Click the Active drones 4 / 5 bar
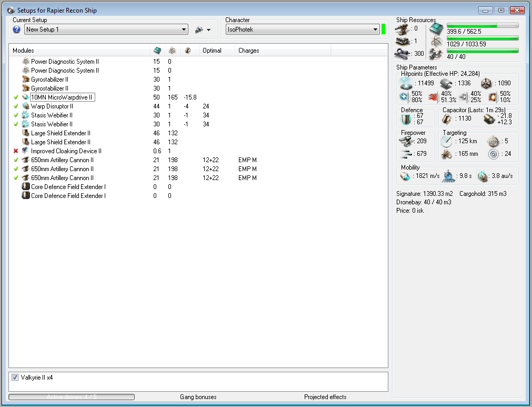Screen dimensions: 532x407 [x=72, y=397]
